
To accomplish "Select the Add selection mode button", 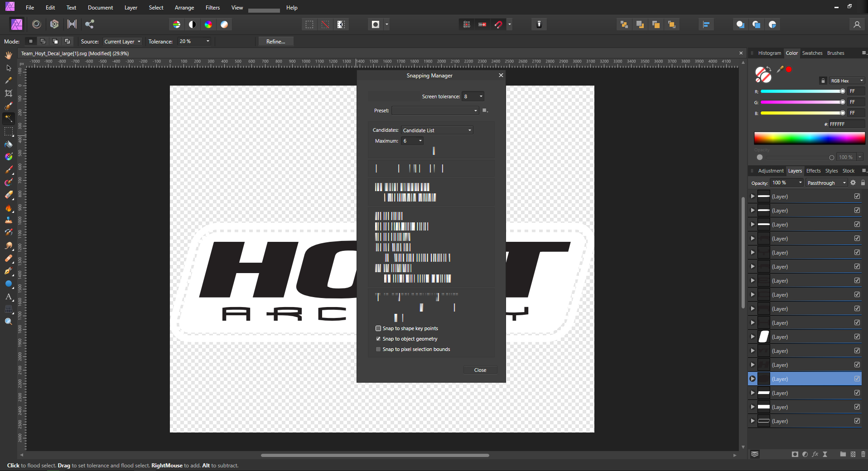I will 43,41.
